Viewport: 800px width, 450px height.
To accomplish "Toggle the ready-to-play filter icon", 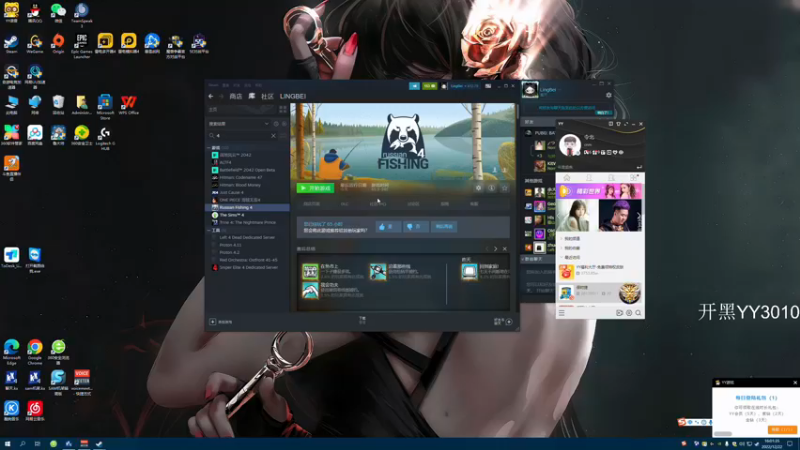I will pos(284,123).
